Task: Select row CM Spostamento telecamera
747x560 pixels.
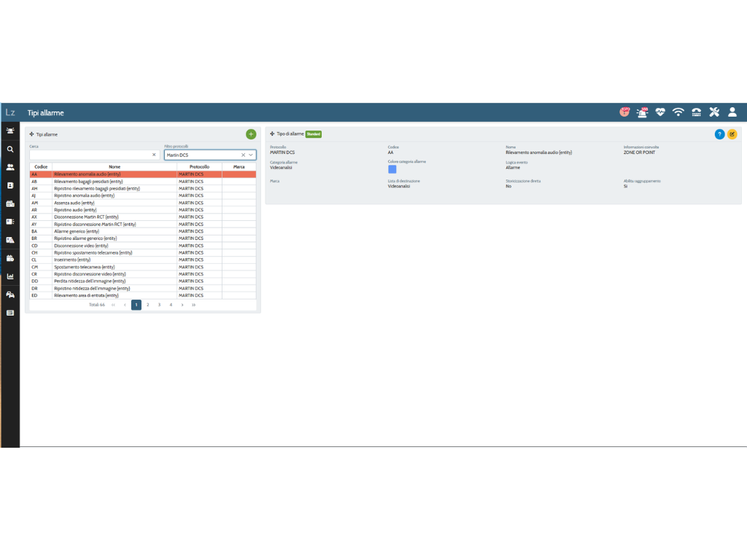Action: (x=143, y=267)
